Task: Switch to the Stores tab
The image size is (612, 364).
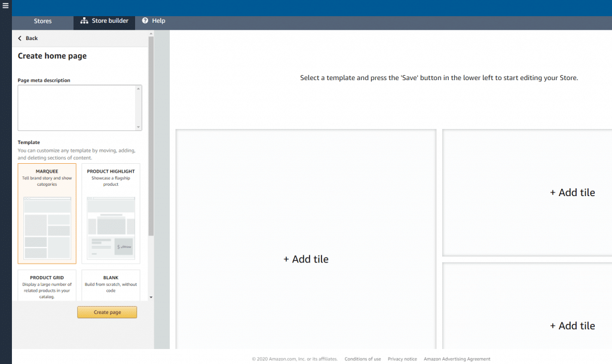Action: click(43, 21)
